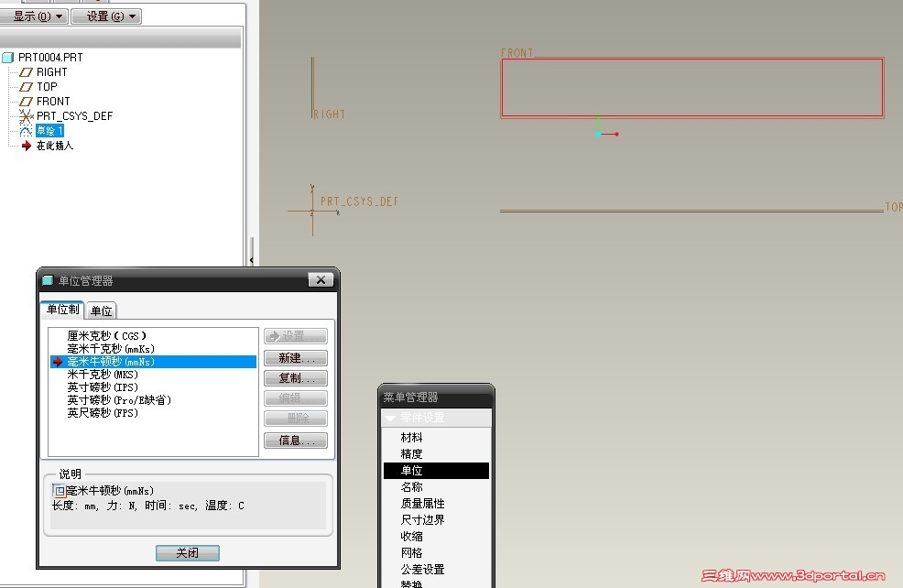Click the unit system icon in 说明 box
Viewport: 903px width, 588px height.
coord(60,491)
